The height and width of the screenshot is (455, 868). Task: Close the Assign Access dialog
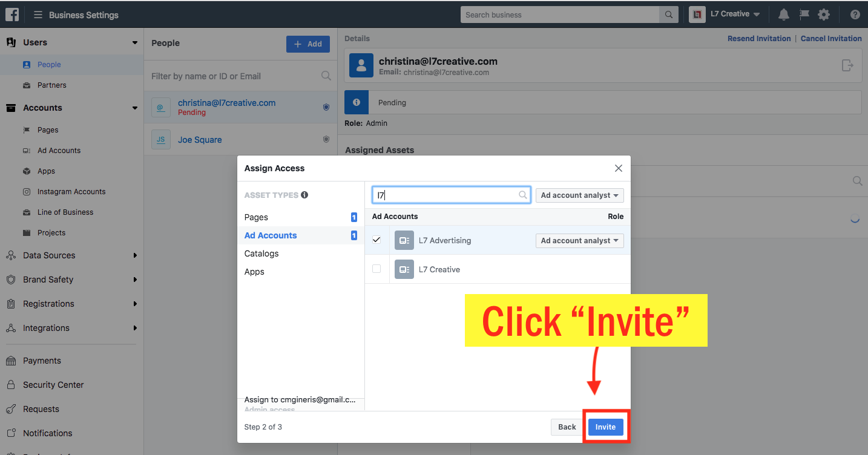(619, 168)
